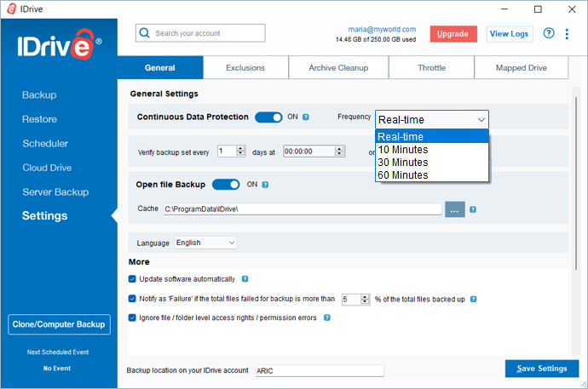Uncheck Update software automatically
Image resolution: width=588 pixels, height=389 pixels.
pyautogui.click(x=132, y=279)
